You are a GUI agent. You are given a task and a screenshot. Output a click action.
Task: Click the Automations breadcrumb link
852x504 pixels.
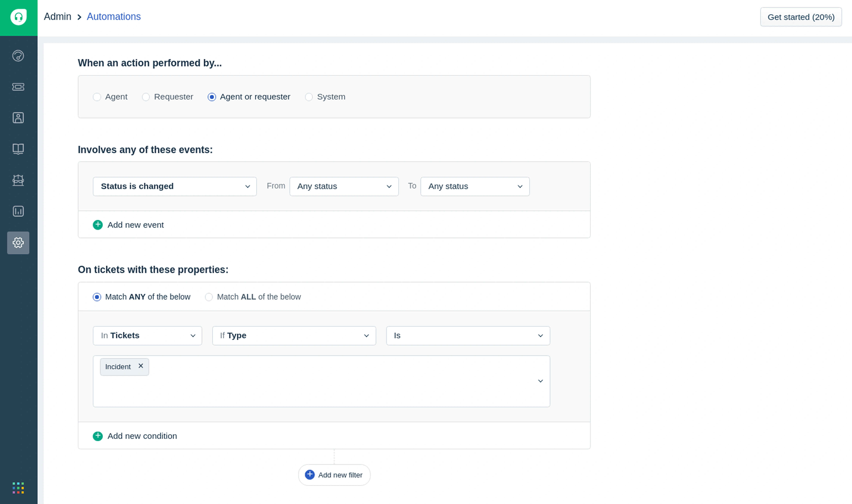(x=113, y=17)
